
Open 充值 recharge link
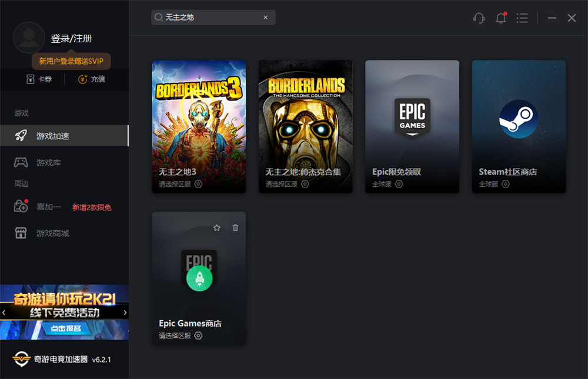coord(98,79)
